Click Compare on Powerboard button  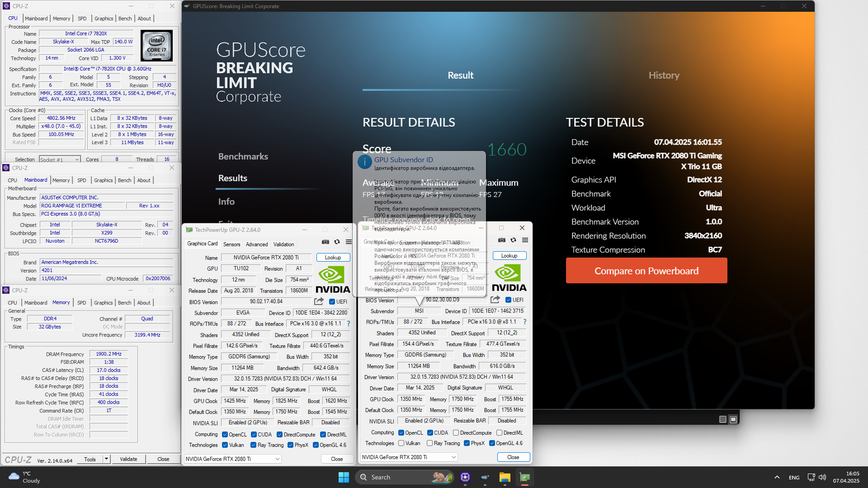coord(646,271)
